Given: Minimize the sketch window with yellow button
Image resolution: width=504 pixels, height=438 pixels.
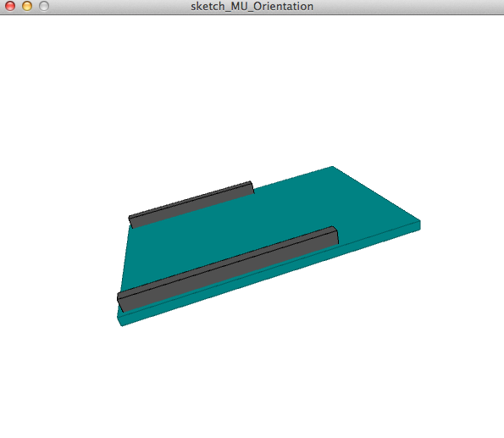Looking at the screenshot, I should point(27,6).
